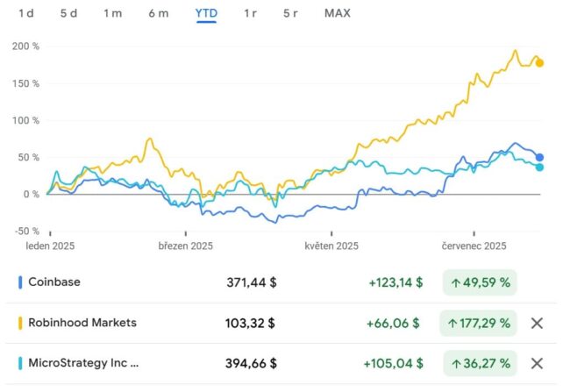Viewport: 570px width, 392px height.
Task: Switch to 1 m chart range
Action: point(113,13)
